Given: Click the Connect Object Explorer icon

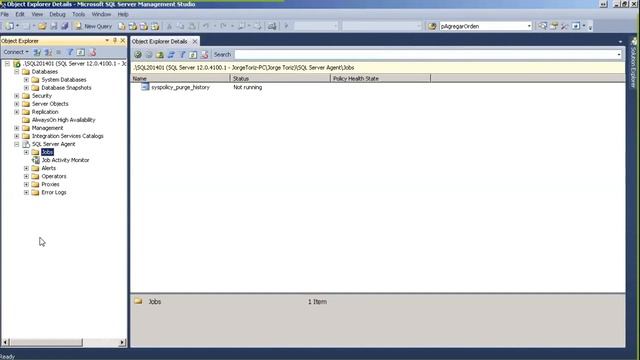Looking at the screenshot, I should (x=37, y=52).
